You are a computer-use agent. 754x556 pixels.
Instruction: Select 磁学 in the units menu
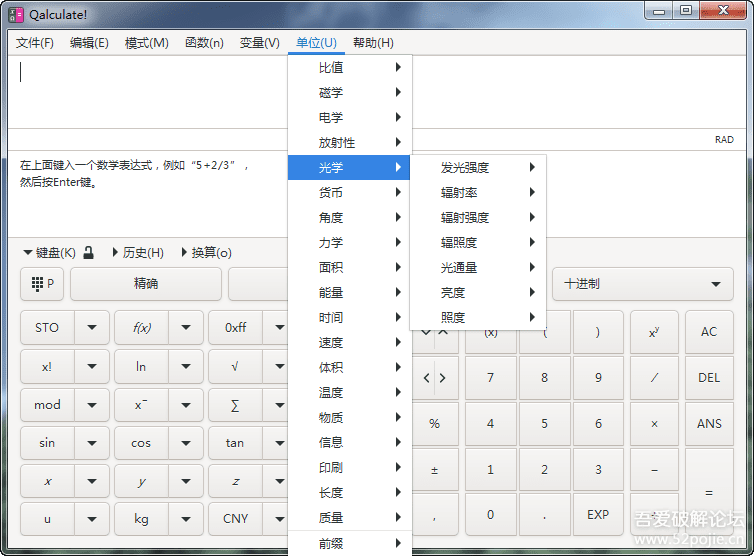coord(350,92)
